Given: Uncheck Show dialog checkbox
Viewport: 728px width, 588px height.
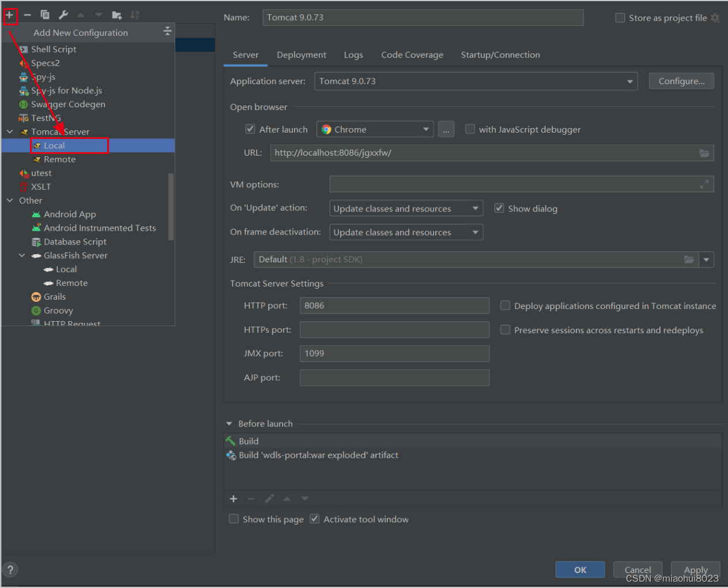Looking at the screenshot, I should tap(499, 208).
